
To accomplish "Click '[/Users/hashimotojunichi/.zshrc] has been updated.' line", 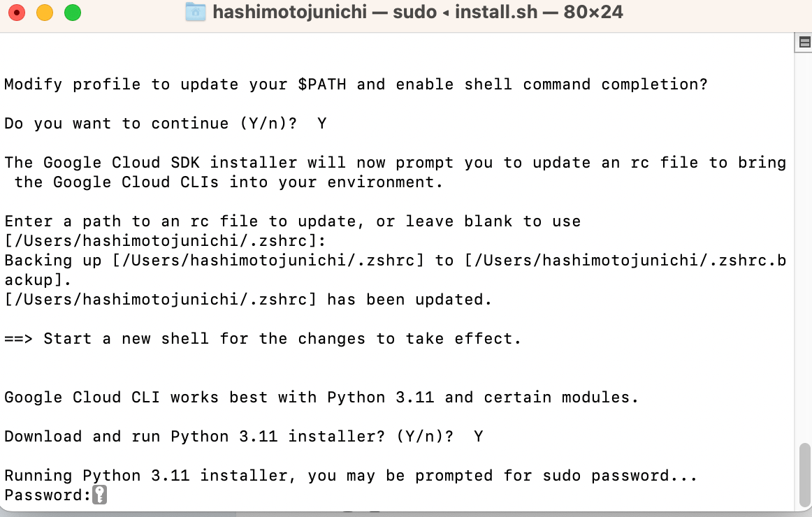I will (248, 300).
